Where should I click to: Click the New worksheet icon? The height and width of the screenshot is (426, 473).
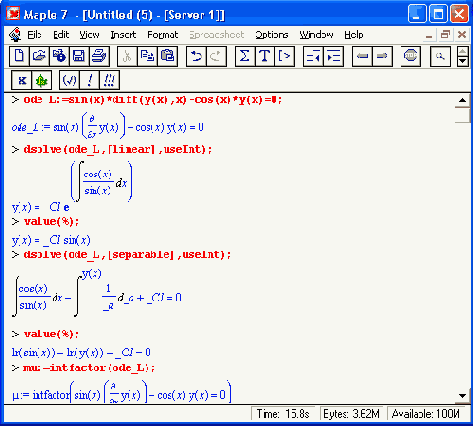tap(19, 56)
